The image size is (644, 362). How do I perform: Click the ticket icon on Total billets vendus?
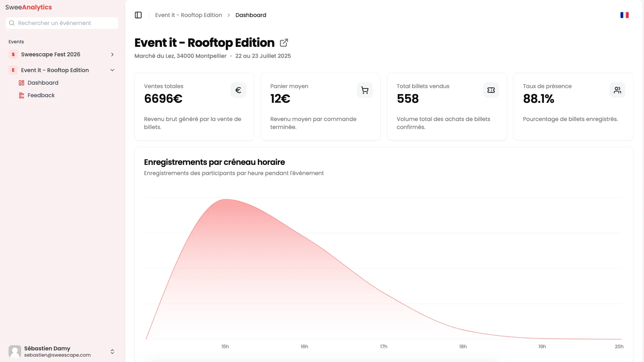pyautogui.click(x=491, y=90)
